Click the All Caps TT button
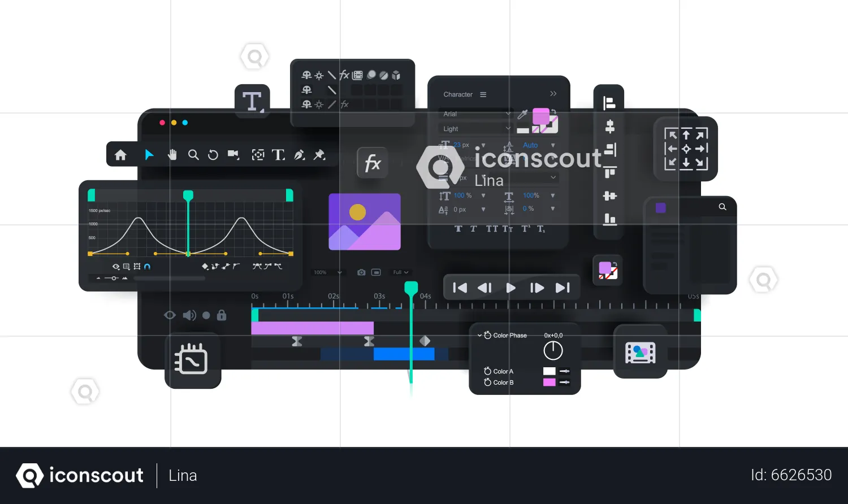The image size is (848, 504). [x=492, y=228]
